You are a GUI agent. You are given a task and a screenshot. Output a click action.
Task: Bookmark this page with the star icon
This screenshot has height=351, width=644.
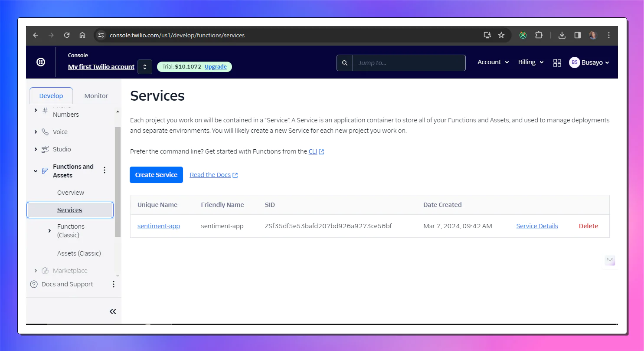pos(501,35)
